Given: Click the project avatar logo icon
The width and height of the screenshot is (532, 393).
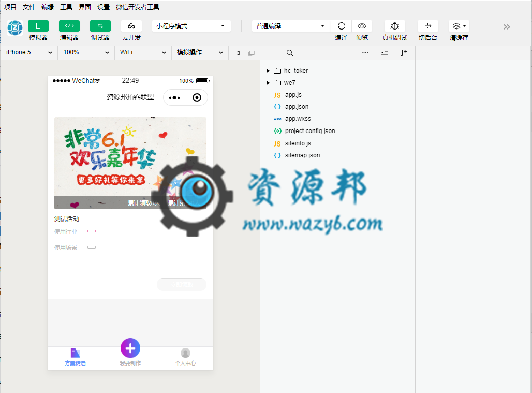Looking at the screenshot, I should [x=15, y=28].
